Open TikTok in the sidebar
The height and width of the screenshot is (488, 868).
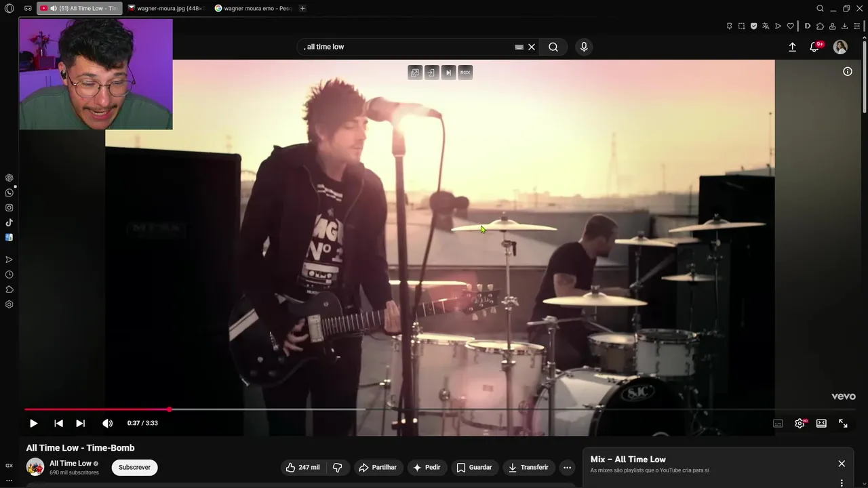click(9, 222)
